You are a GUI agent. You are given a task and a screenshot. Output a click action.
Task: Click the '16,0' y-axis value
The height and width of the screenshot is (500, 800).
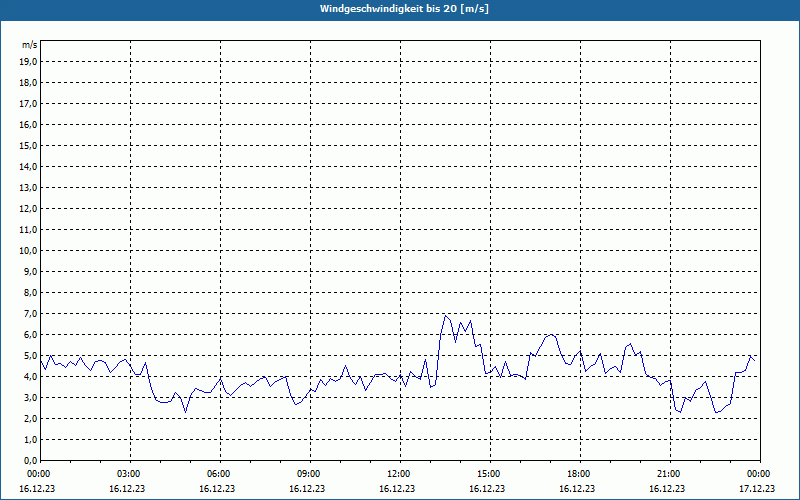[x=29, y=124]
